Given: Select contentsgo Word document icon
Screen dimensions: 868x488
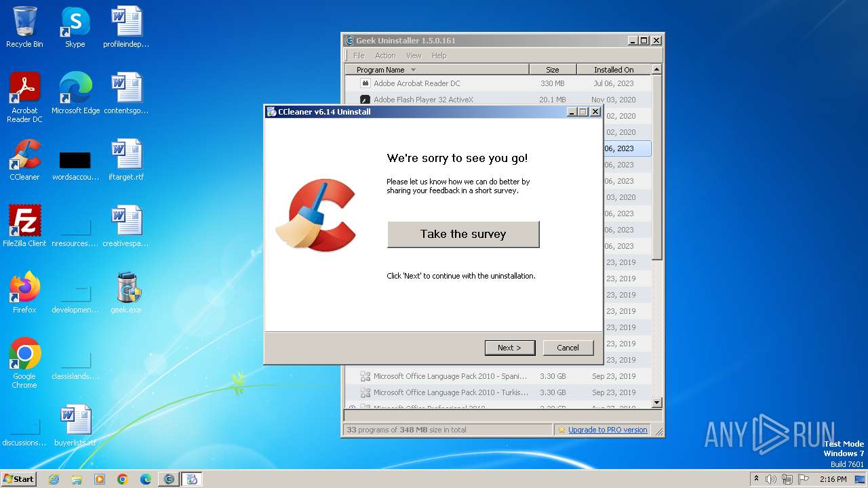Looking at the screenshot, I should click(126, 94).
